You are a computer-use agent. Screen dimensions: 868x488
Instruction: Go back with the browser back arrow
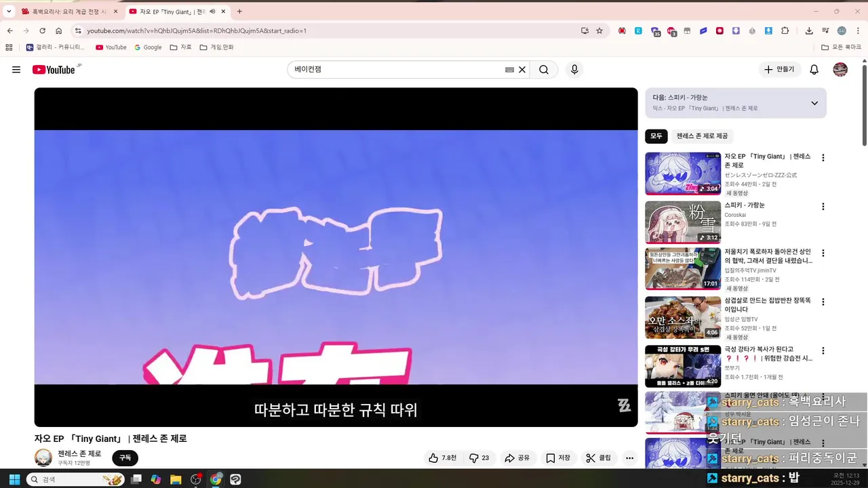click(x=9, y=30)
